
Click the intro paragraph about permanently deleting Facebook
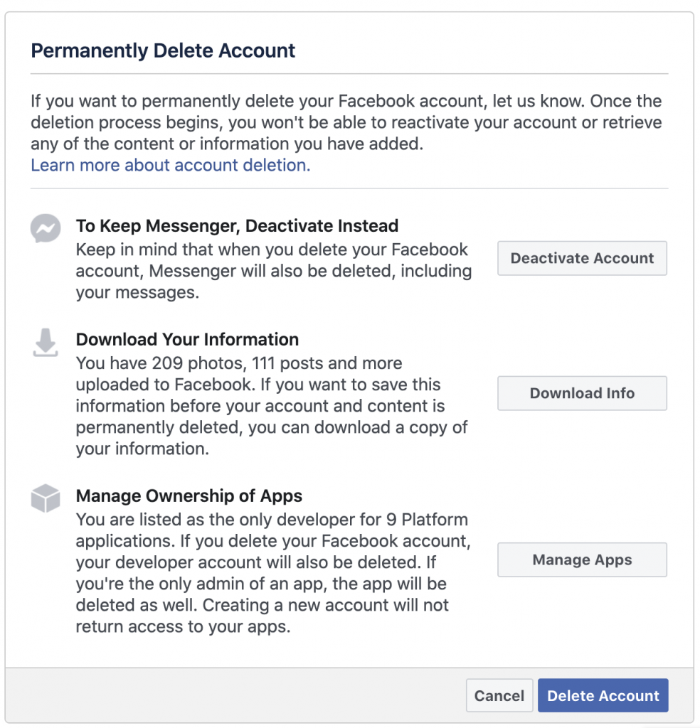(x=346, y=122)
